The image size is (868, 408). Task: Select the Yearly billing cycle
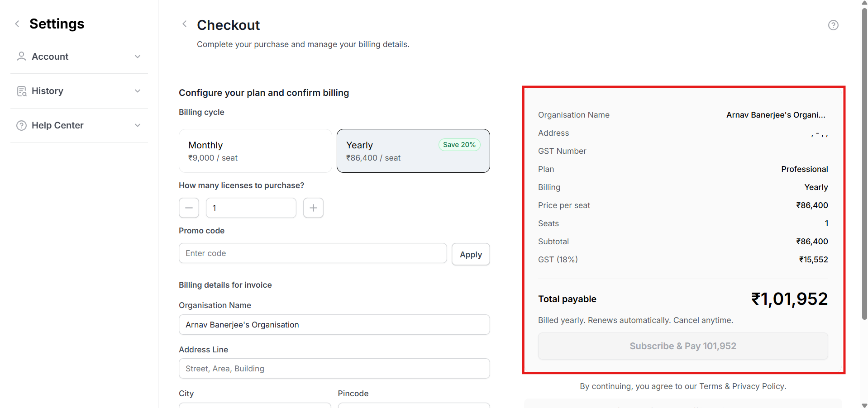(413, 151)
